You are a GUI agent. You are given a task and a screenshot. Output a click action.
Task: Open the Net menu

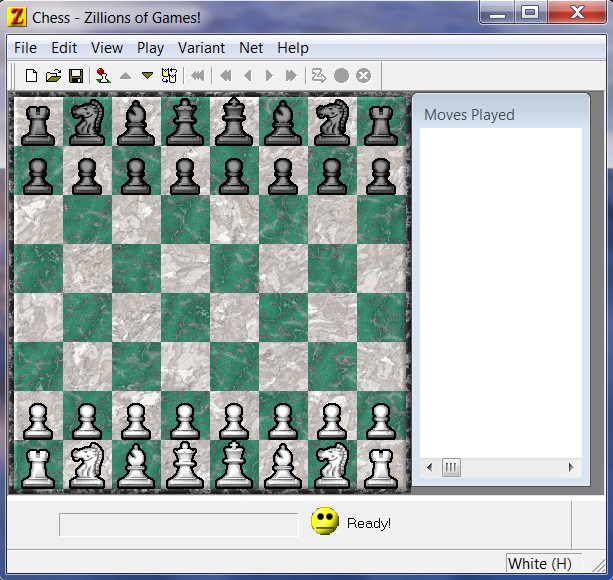[x=251, y=48]
